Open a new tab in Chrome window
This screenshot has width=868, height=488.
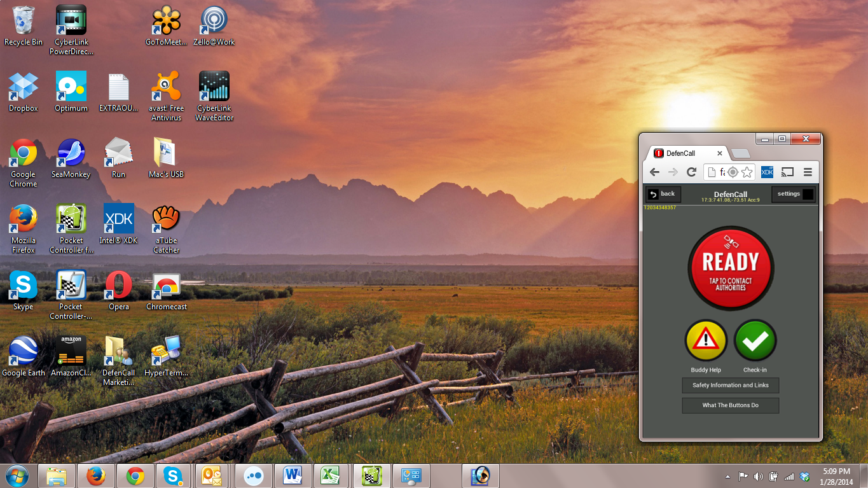741,154
